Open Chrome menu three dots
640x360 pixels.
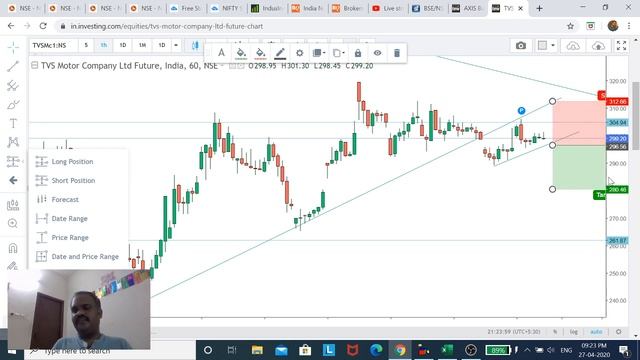pos(629,26)
